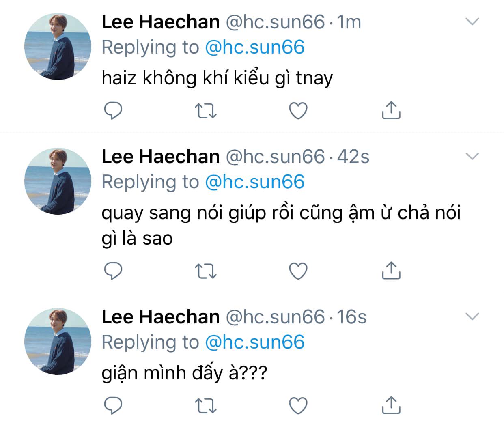Screen dimensions: 504x424
Task: Reply to the 'giận mình đấy à???' tweet
Action: pos(113,405)
